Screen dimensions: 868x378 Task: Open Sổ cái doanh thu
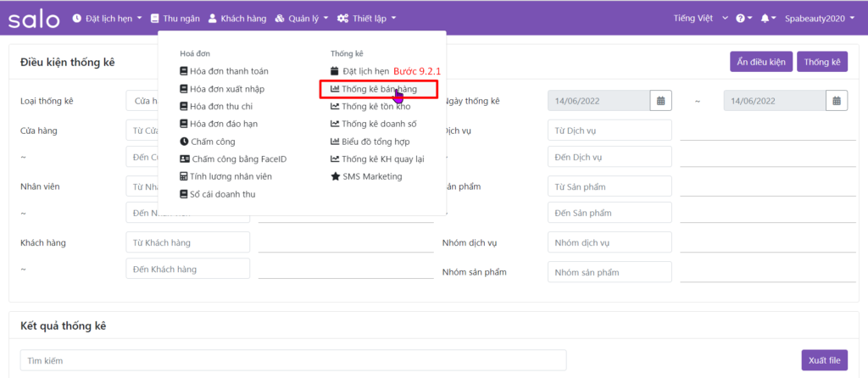218,194
